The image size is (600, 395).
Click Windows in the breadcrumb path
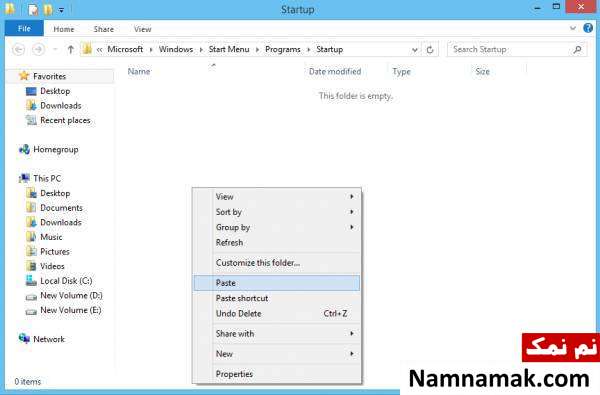click(x=176, y=49)
